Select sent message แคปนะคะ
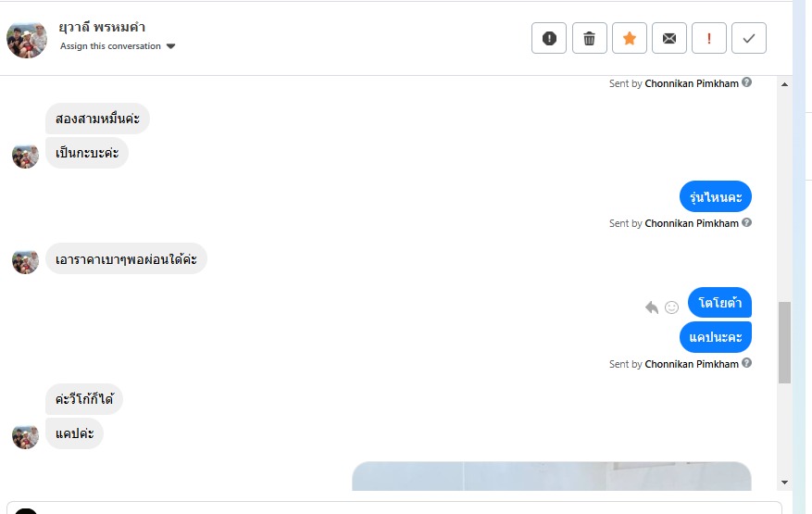Image resolution: width=812 pixels, height=514 pixels. (715, 337)
